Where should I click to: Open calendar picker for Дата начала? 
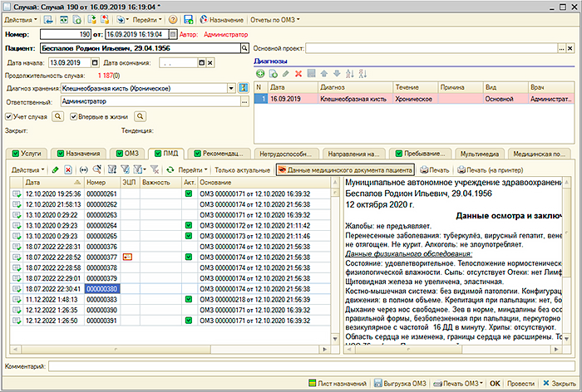(93, 62)
